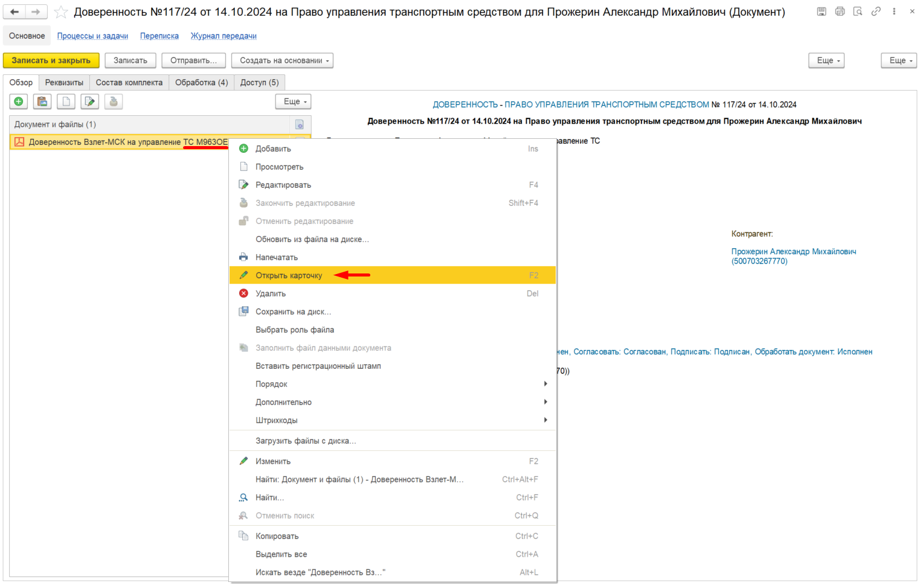Copy link with the chain icon
The height and width of the screenshot is (588, 923).
[x=876, y=11]
